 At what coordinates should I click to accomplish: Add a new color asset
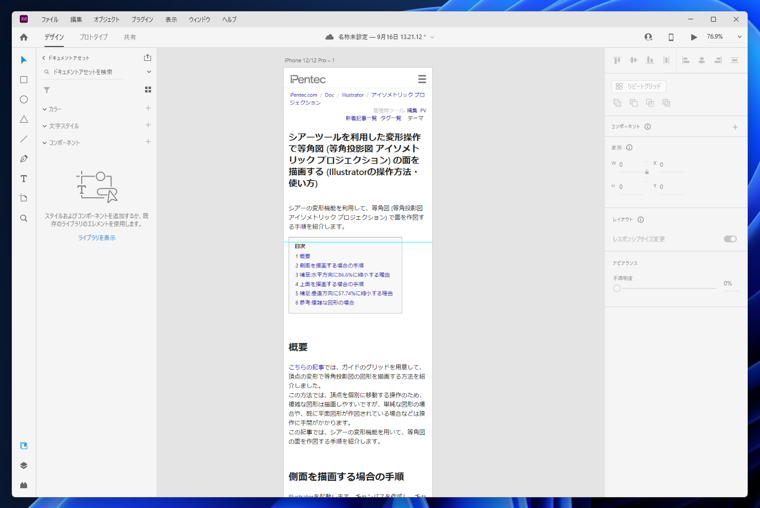point(148,109)
